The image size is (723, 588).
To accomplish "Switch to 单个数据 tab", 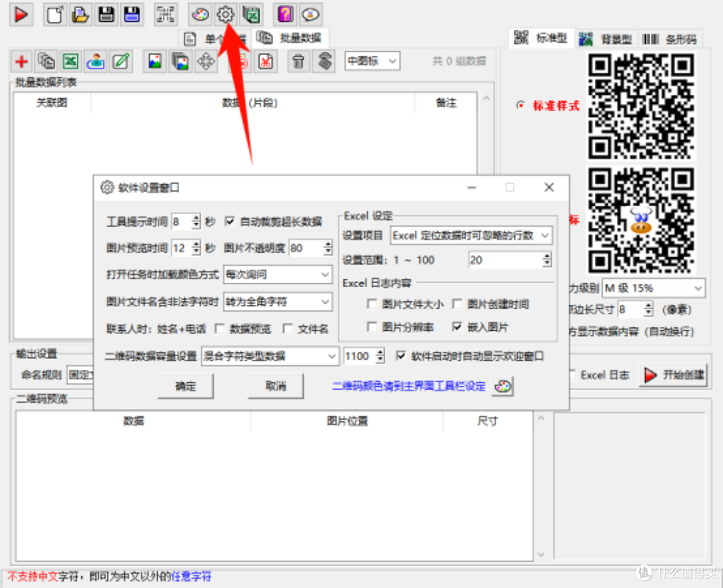I will [215, 39].
